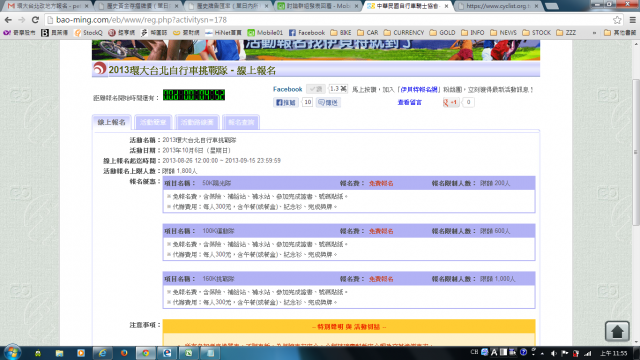Open File Explorer from the taskbar

pos(59,353)
